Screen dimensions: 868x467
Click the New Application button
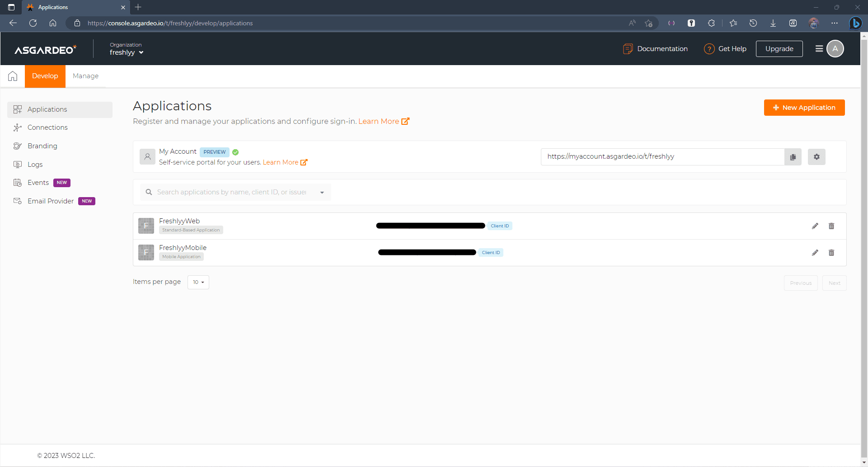pyautogui.click(x=804, y=108)
